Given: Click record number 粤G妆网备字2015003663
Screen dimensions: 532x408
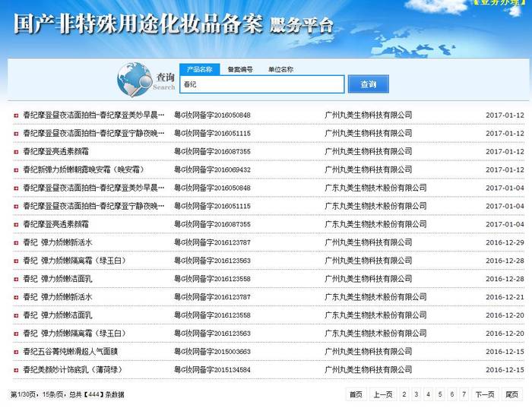Looking at the screenshot, I should pyautogui.click(x=212, y=352).
